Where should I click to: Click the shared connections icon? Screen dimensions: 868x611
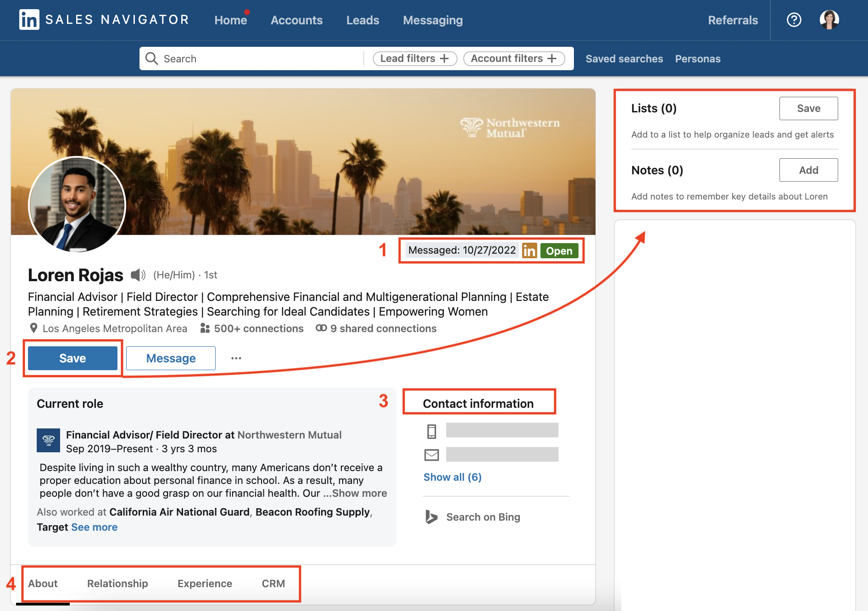click(321, 328)
